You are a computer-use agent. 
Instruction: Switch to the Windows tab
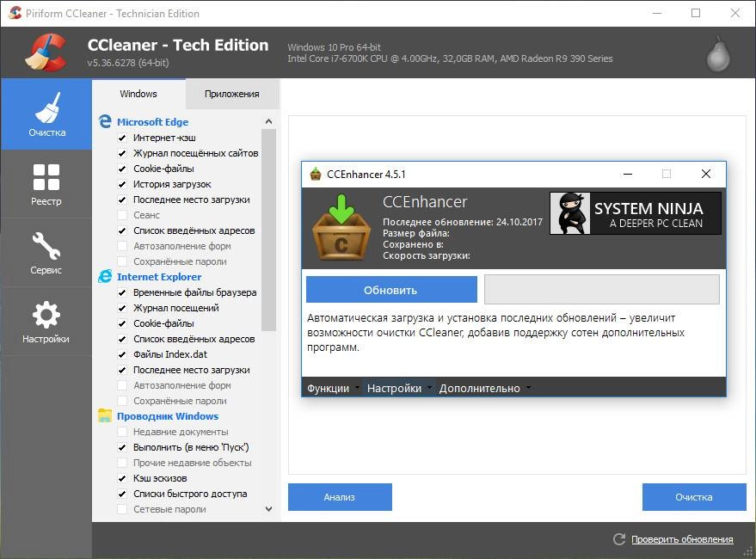coord(138,94)
